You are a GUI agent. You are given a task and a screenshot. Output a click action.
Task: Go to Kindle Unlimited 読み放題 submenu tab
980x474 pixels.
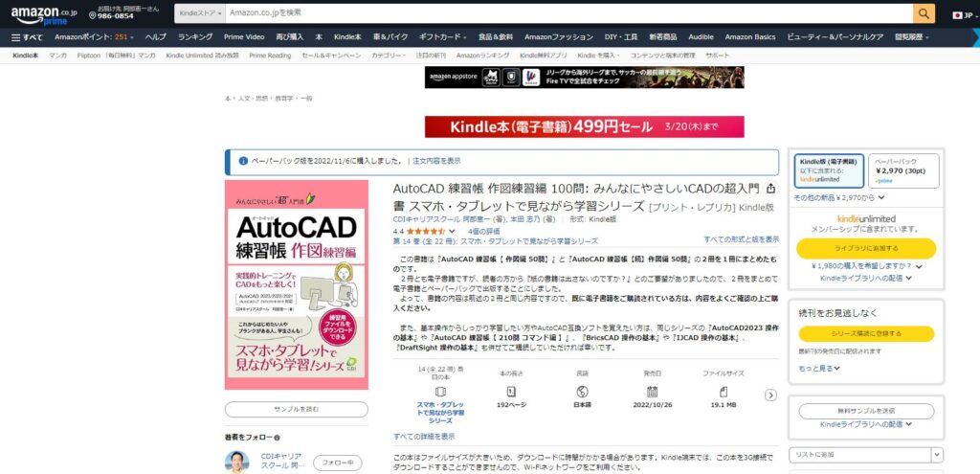203,56
